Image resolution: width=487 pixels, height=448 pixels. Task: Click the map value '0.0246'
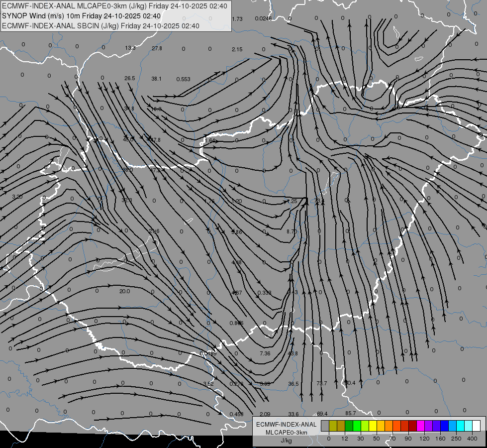[263, 18]
